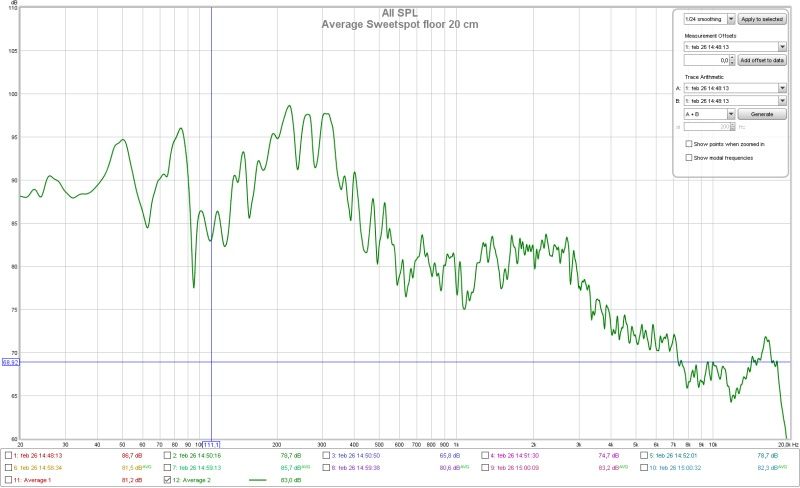
Task: Click the green Average 2 line swatch
Action: pos(262,480)
